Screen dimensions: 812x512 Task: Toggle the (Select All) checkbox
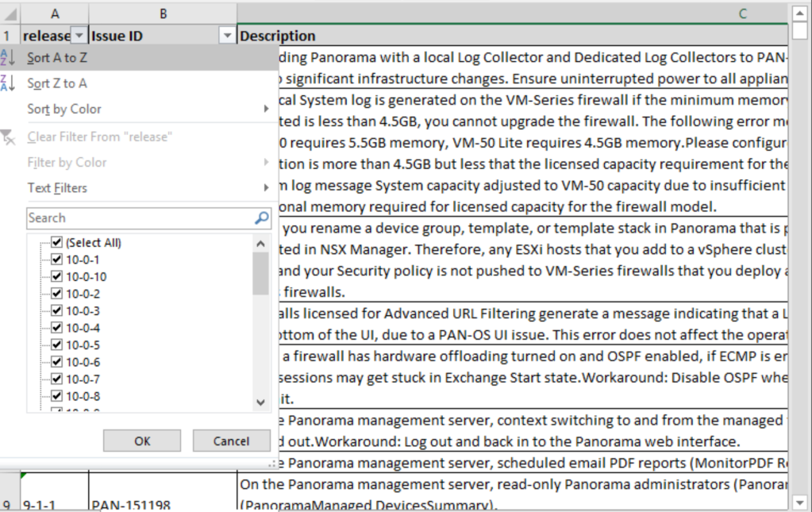click(56, 243)
